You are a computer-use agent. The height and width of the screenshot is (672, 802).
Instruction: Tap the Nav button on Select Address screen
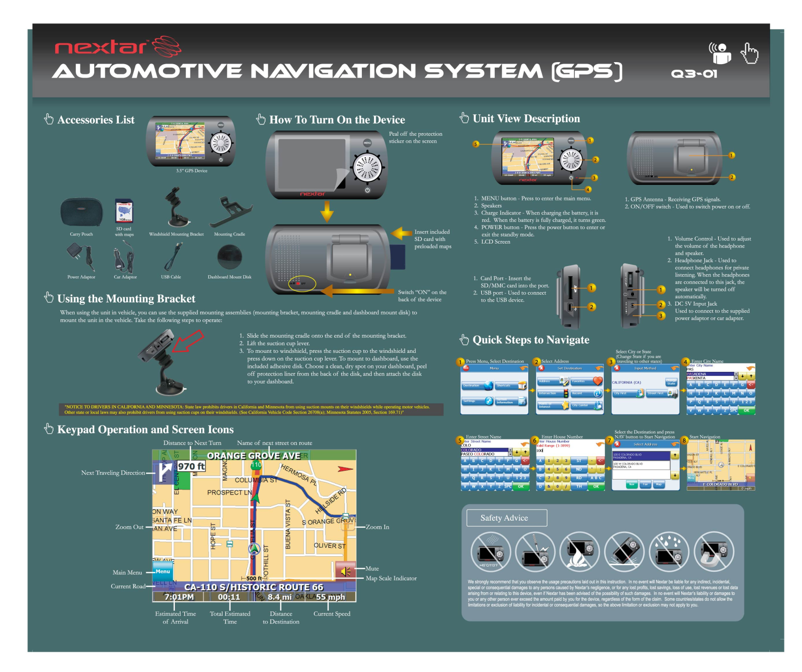[632, 485]
